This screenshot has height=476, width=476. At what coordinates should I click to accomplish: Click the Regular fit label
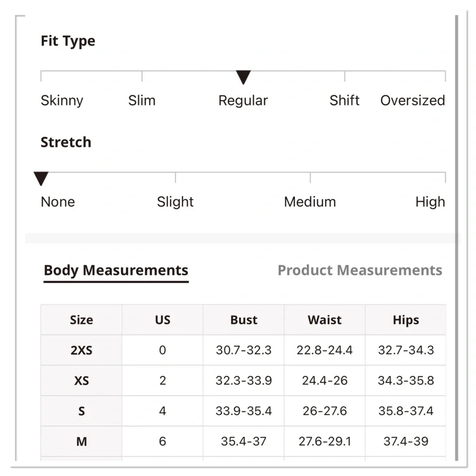point(243,100)
